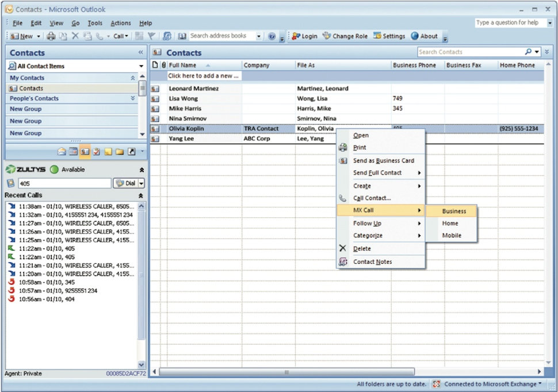Open Tasks view icon in navigation pane
Viewport: 558px width, 392px height.
(x=97, y=152)
